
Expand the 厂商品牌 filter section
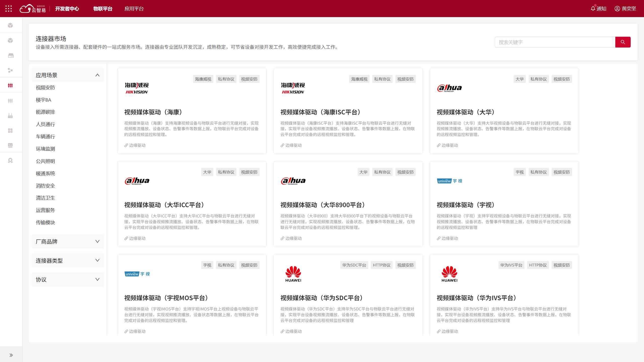[68, 242]
